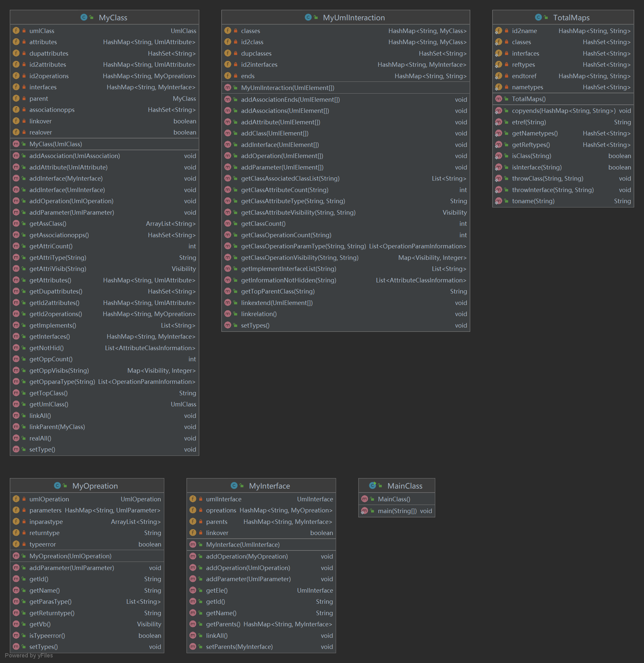This screenshot has width=644, height=663.
Task: Click the MyClass class icon in header
Action: [x=84, y=17]
